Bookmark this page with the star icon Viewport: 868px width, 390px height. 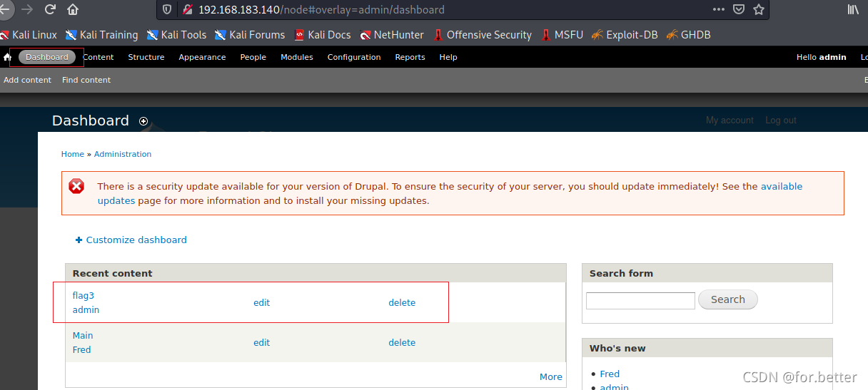pos(759,10)
